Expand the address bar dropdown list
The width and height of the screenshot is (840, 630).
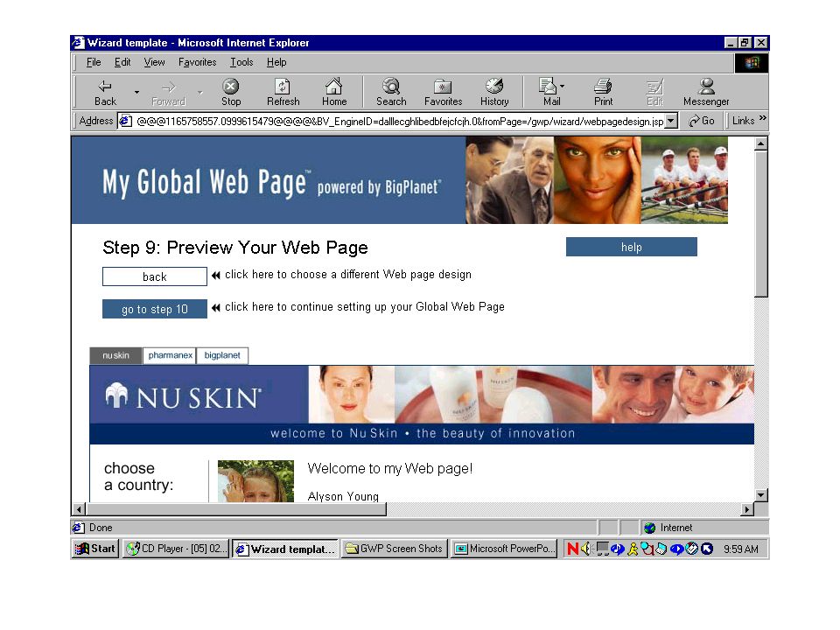pos(671,121)
